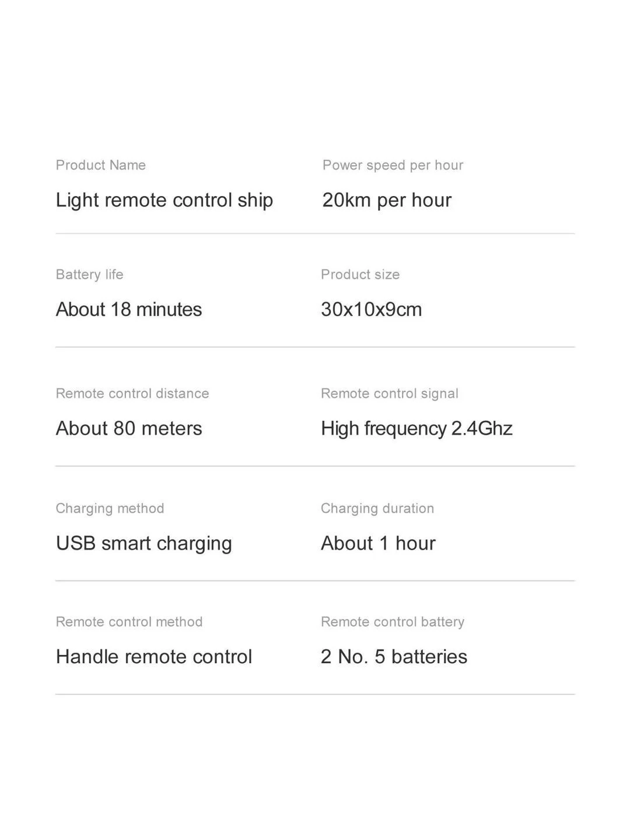Click the Power speed per hour label
The width and height of the screenshot is (630, 840).
pos(393,166)
